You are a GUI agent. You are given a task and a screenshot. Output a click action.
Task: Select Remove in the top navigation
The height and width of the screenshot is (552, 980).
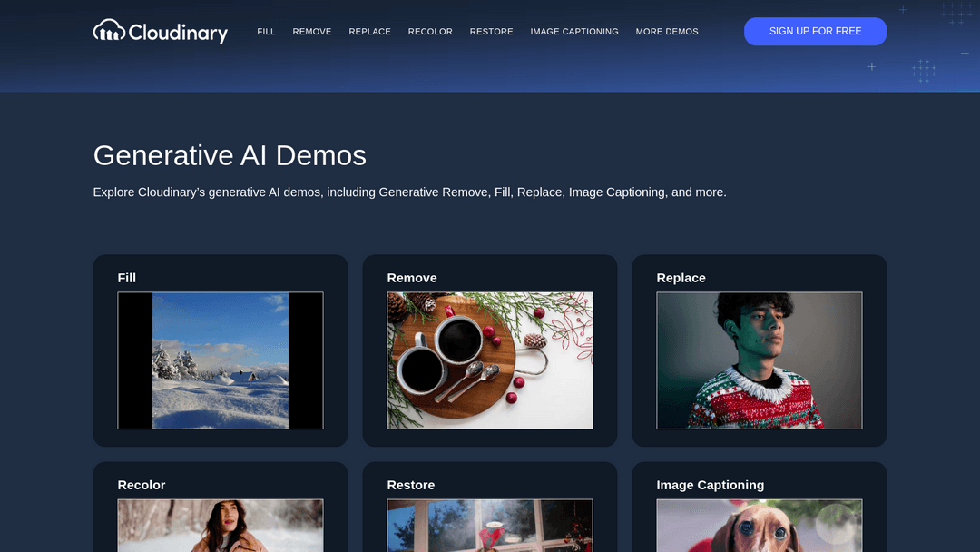pyautogui.click(x=312, y=32)
